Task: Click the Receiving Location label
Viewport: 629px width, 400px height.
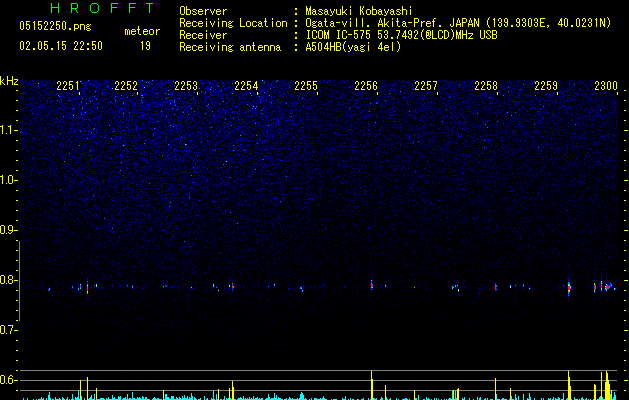Action: 233,23
